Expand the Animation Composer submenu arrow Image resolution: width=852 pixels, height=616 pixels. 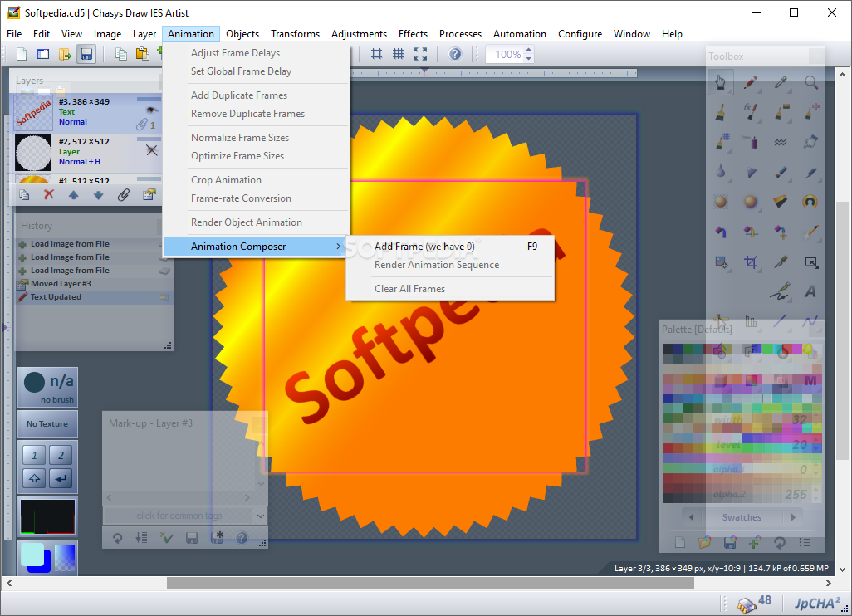339,247
